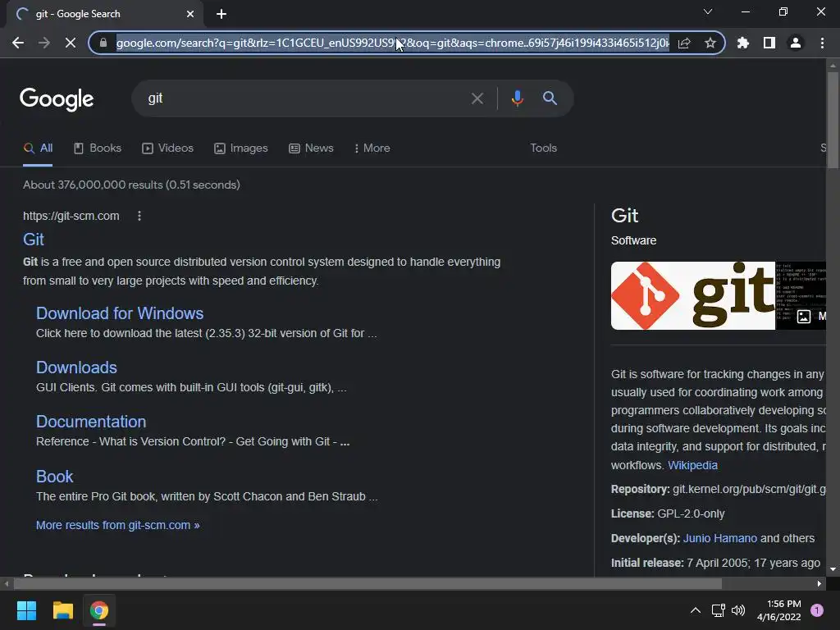840x630 pixels.
Task: Bookmark this tab with star icon
Action: pyautogui.click(x=710, y=43)
